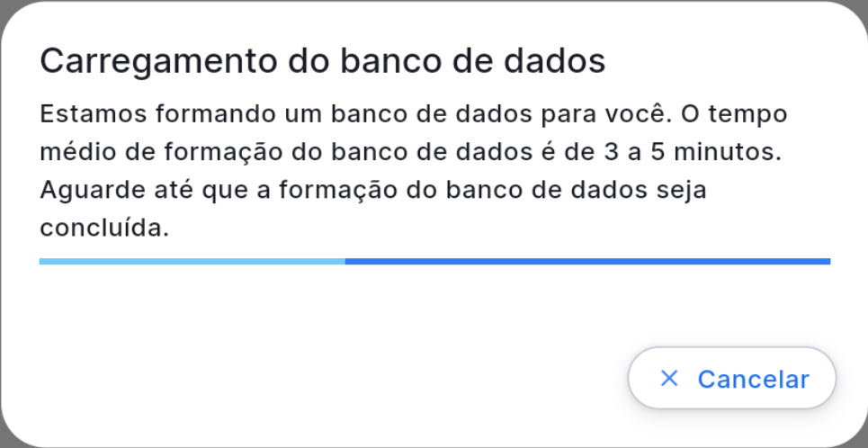Image resolution: width=868 pixels, height=448 pixels.
Task: Click the word "concluída" in the message
Action: coord(104,228)
